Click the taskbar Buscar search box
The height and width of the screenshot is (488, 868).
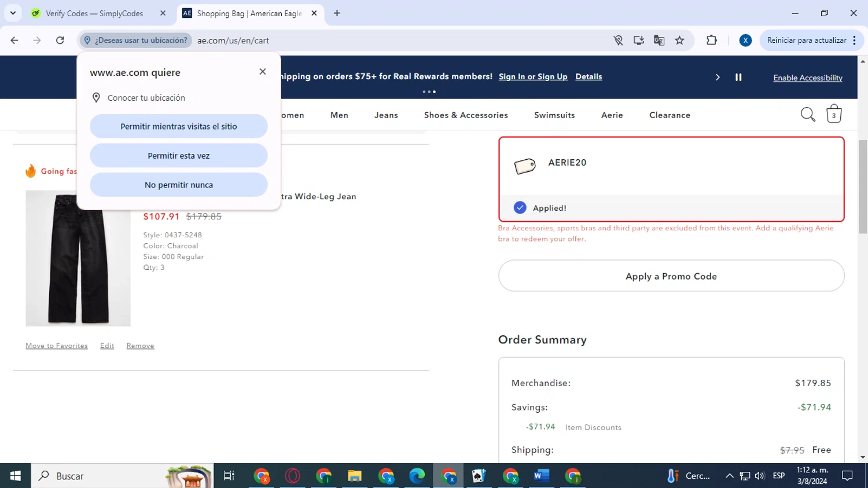click(x=122, y=476)
